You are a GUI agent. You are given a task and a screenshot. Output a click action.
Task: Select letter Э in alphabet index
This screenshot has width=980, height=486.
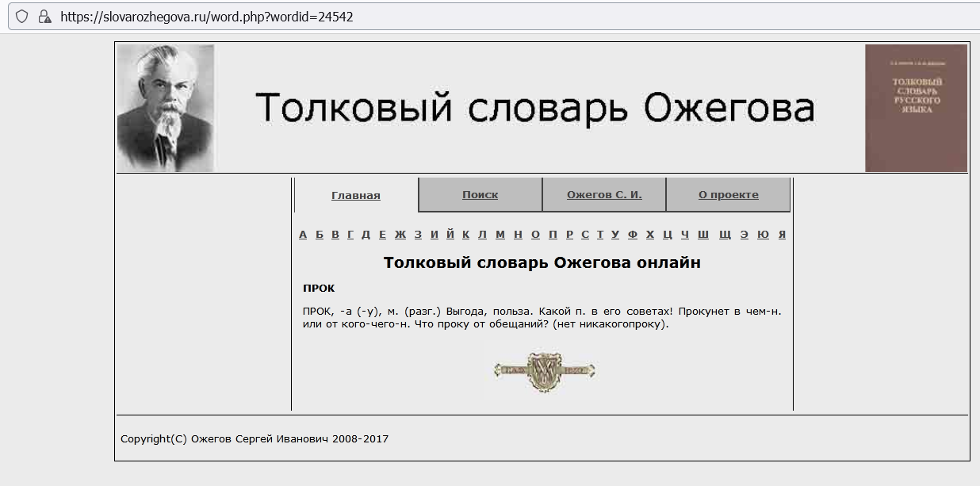pos(745,234)
